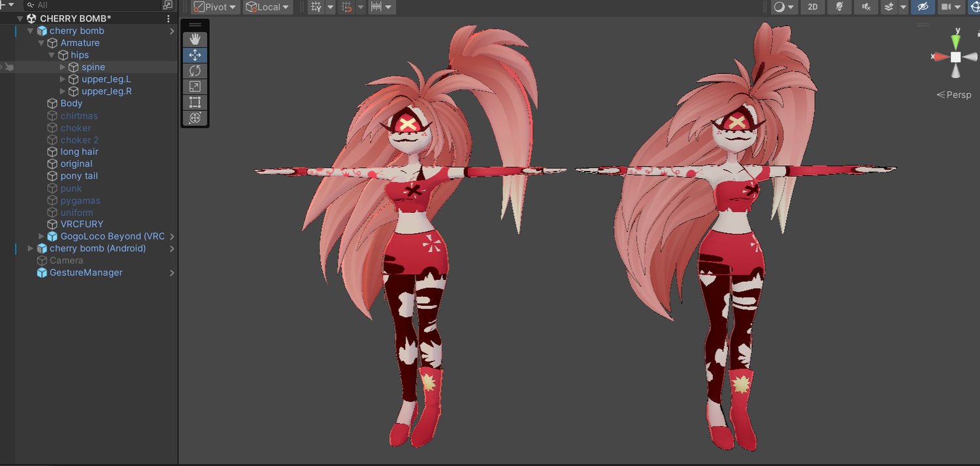Select the punk object
This screenshot has height=466, width=980.
[x=71, y=189]
